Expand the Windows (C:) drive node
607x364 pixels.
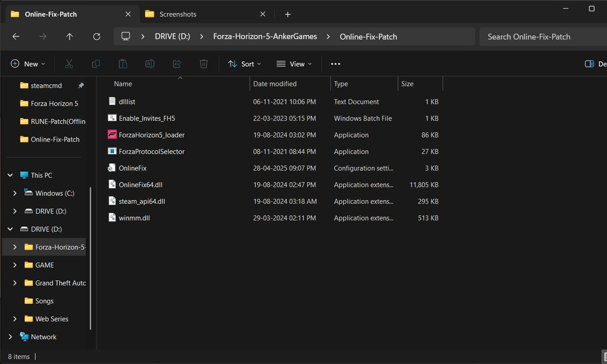pos(15,193)
